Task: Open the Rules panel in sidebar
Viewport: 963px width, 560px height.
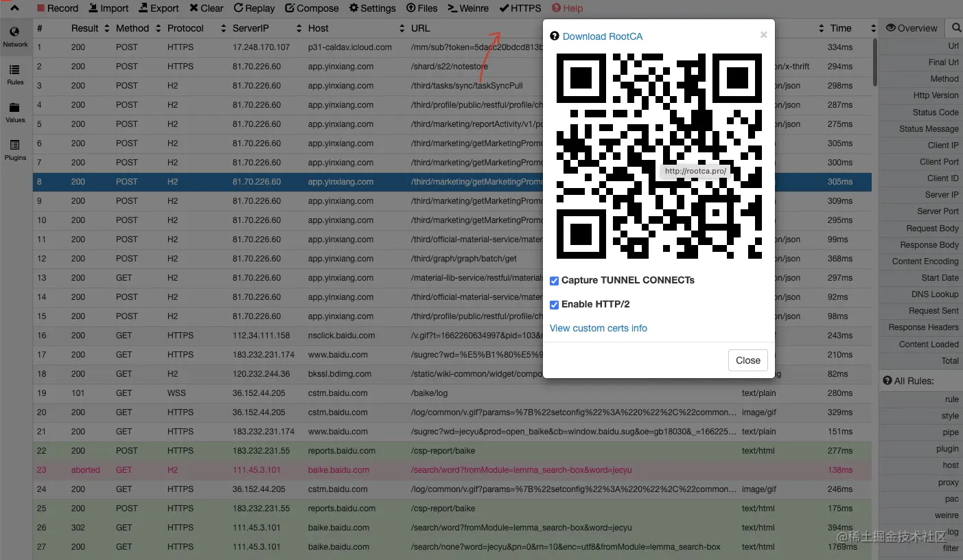Action: pyautogui.click(x=15, y=75)
